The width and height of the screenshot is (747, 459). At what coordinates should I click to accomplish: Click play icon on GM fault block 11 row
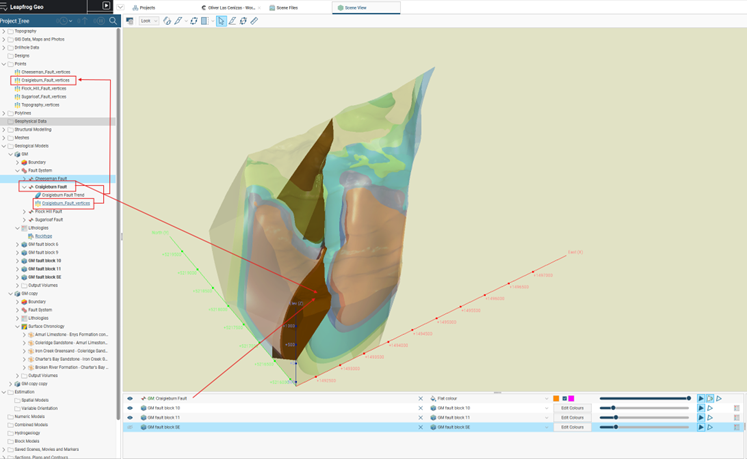coord(701,418)
